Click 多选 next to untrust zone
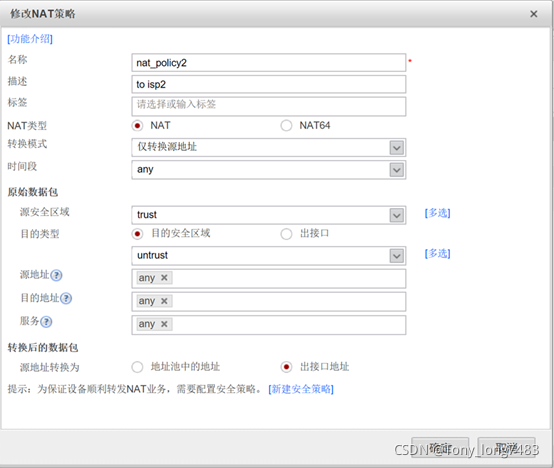Screen dimensions: 554x468 click(437, 253)
